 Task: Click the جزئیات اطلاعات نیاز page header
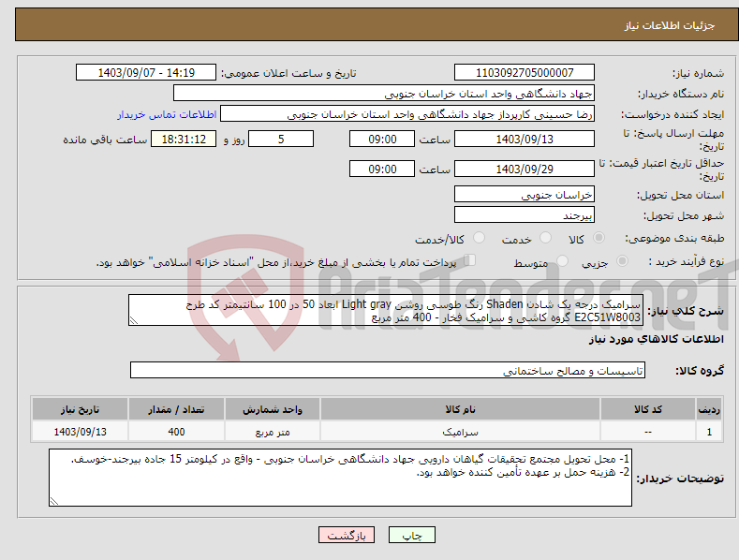tap(670, 25)
